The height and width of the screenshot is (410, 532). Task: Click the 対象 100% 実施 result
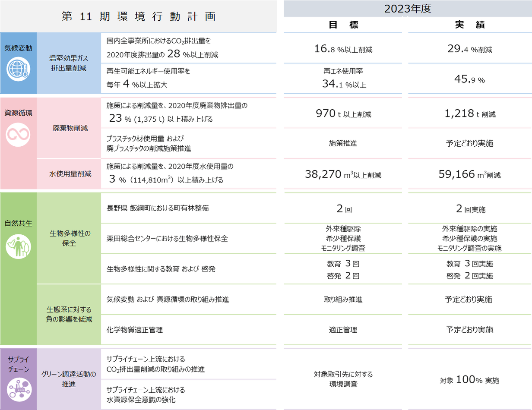coord(470,380)
